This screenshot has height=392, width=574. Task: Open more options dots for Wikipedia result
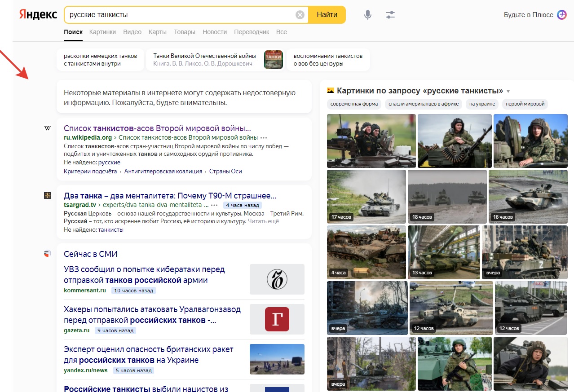point(264,137)
